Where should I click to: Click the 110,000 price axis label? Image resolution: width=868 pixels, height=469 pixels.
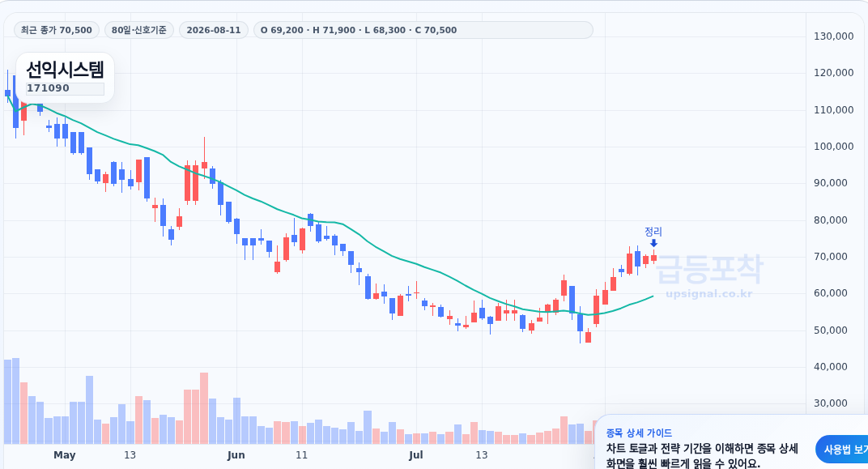click(834, 109)
